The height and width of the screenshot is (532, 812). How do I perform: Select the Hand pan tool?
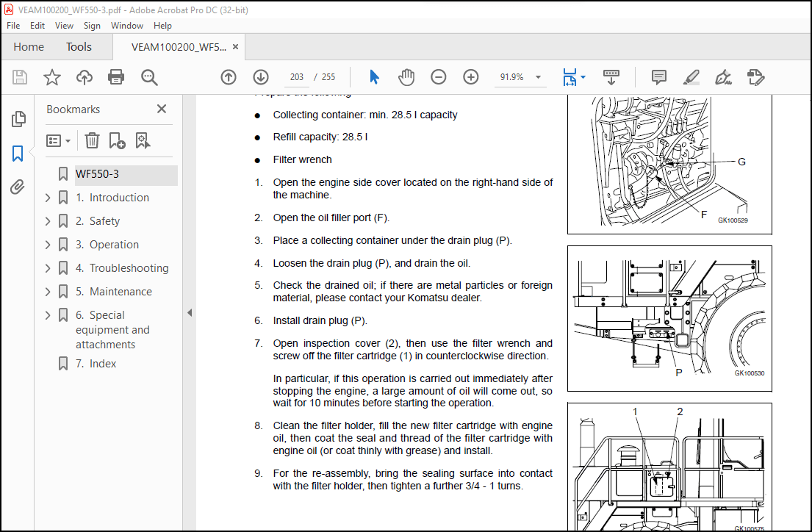(x=406, y=77)
